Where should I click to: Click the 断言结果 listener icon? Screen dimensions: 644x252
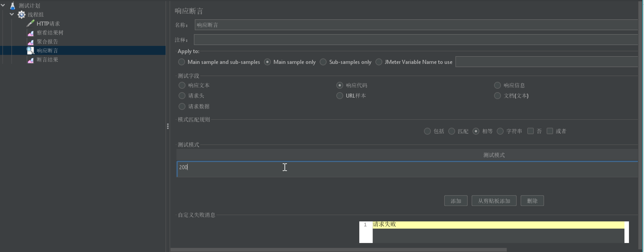click(30, 60)
